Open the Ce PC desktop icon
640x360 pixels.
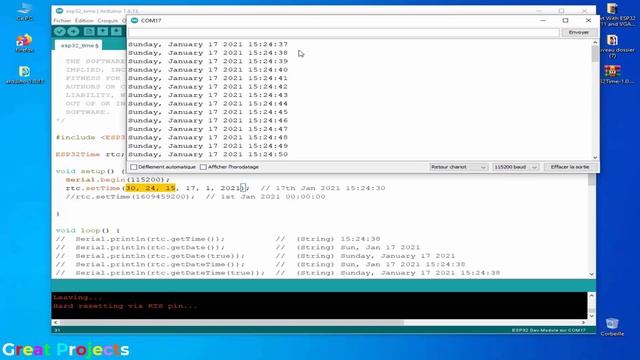(x=24, y=12)
